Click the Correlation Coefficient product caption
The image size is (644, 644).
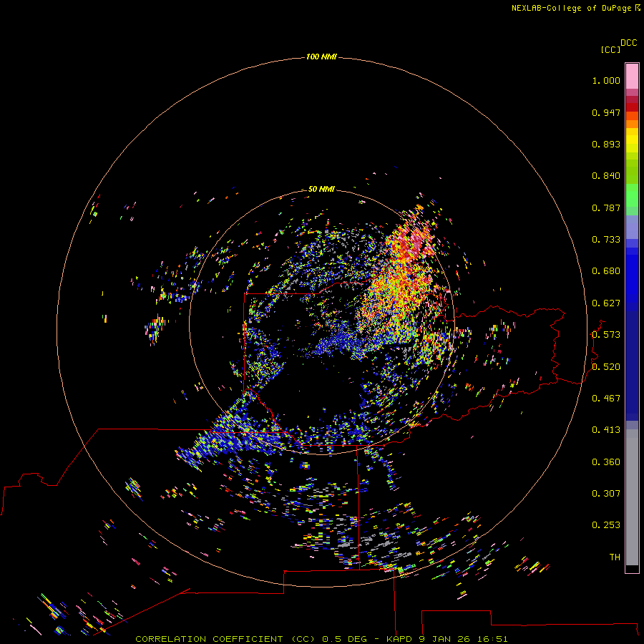(x=321, y=639)
